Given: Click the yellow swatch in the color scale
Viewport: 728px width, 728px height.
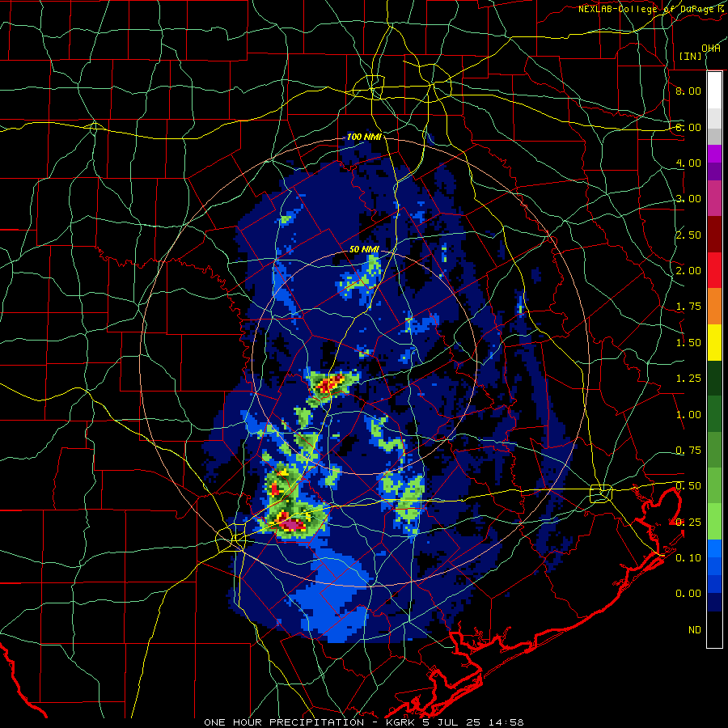Looking at the screenshot, I should click(x=714, y=342).
